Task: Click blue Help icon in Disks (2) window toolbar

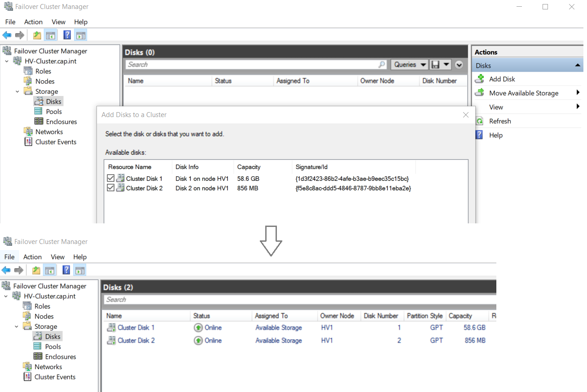Action: click(x=66, y=270)
